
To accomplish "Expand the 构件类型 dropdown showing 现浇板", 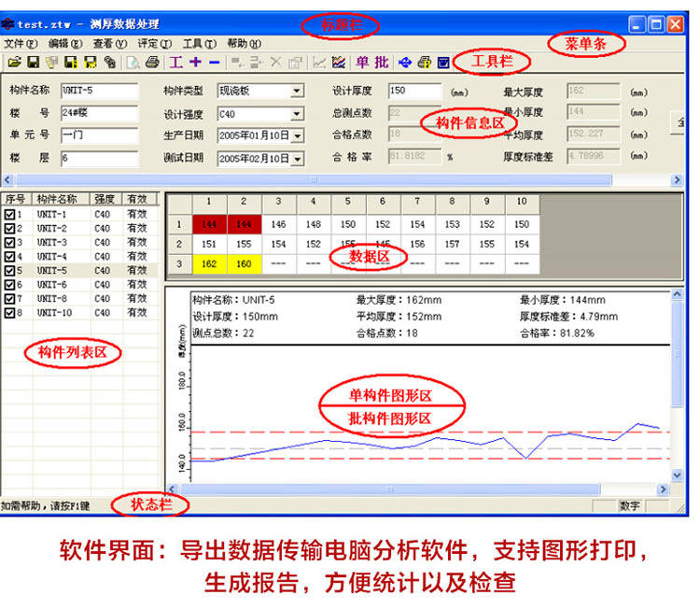I will [x=297, y=92].
